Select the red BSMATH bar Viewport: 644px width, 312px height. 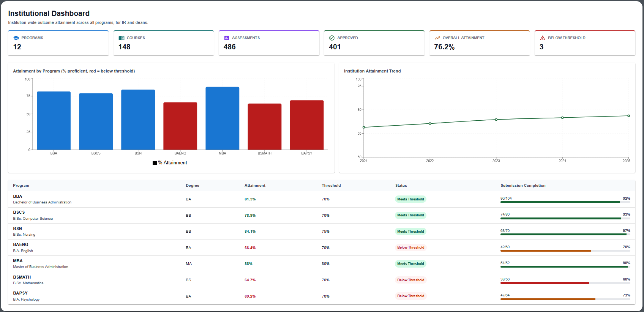(x=265, y=127)
